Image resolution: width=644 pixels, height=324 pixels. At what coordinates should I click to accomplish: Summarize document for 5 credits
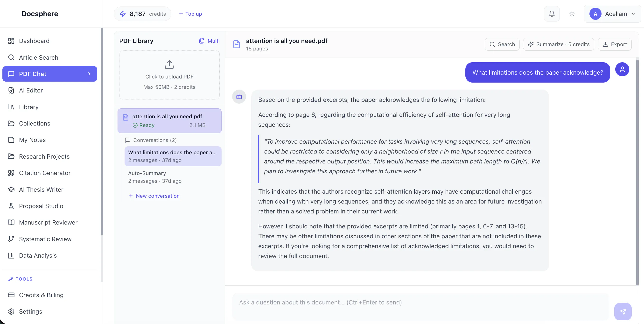[x=559, y=44]
